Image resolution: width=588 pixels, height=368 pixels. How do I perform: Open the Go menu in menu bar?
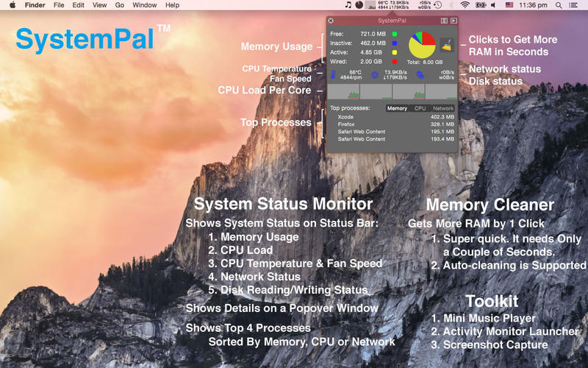pyautogui.click(x=119, y=5)
